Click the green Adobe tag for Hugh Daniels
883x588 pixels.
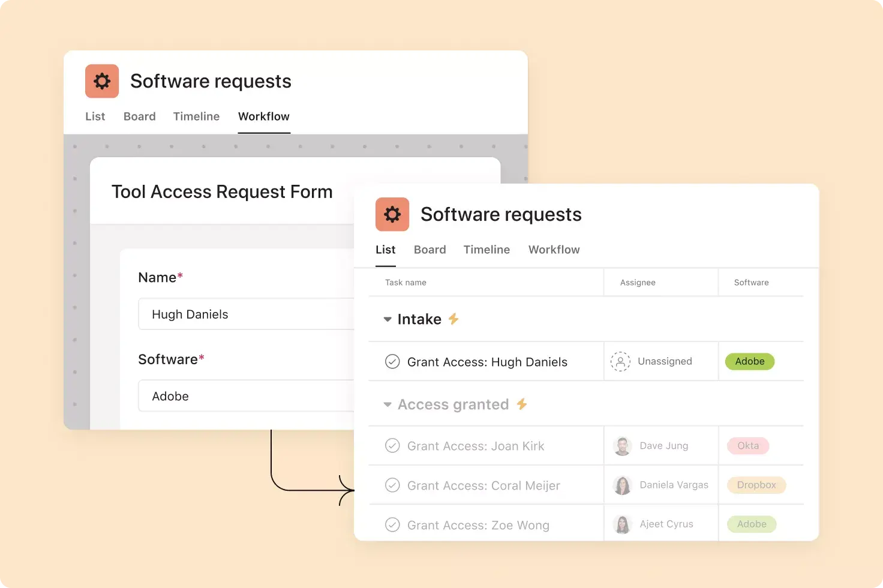click(x=750, y=361)
